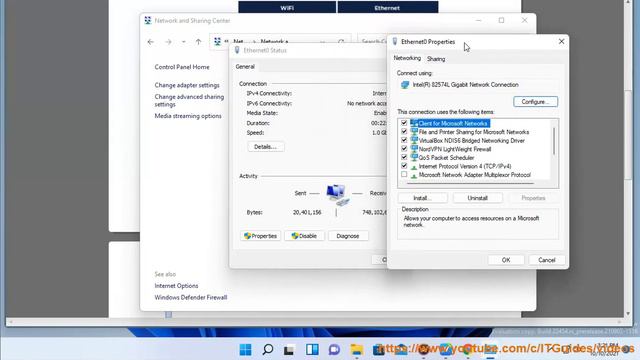Uncheck File and Printer Sharing for Microsoft Networks
Viewport: 640px width, 360px height.
(x=404, y=131)
